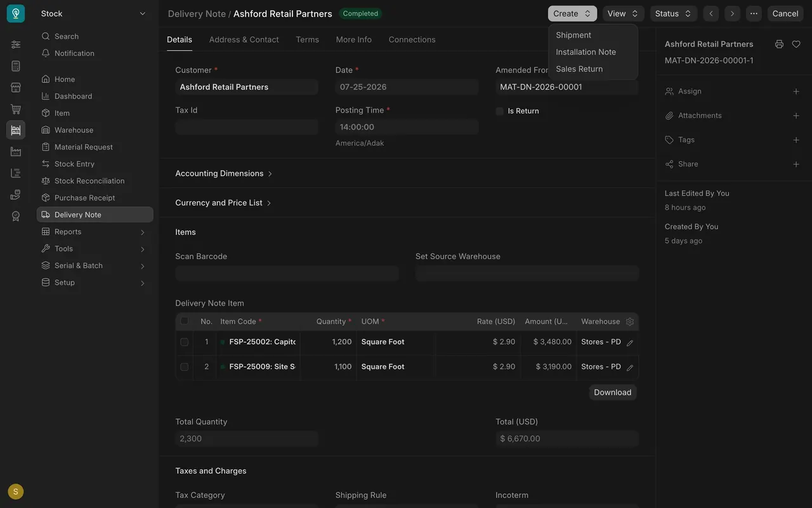This screenshot has width=812, height=508.
Task: Select all rows with header checkbox
Action: point(185,321)
